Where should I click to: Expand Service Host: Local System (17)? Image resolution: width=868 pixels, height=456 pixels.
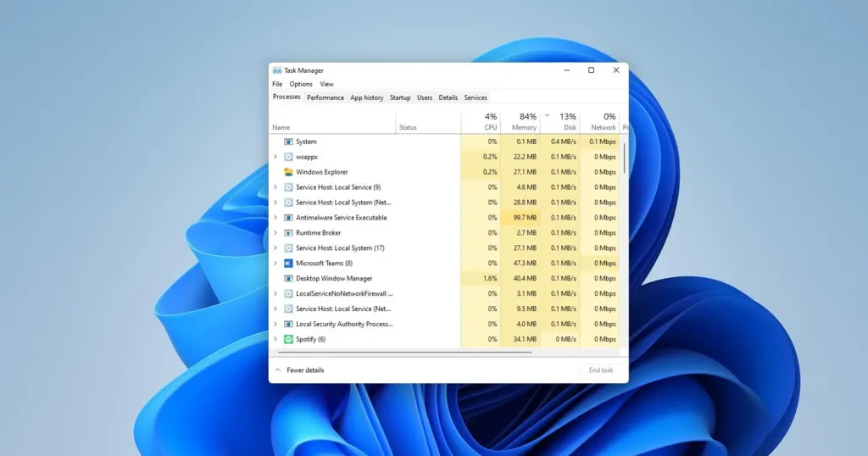click(275, 248)
